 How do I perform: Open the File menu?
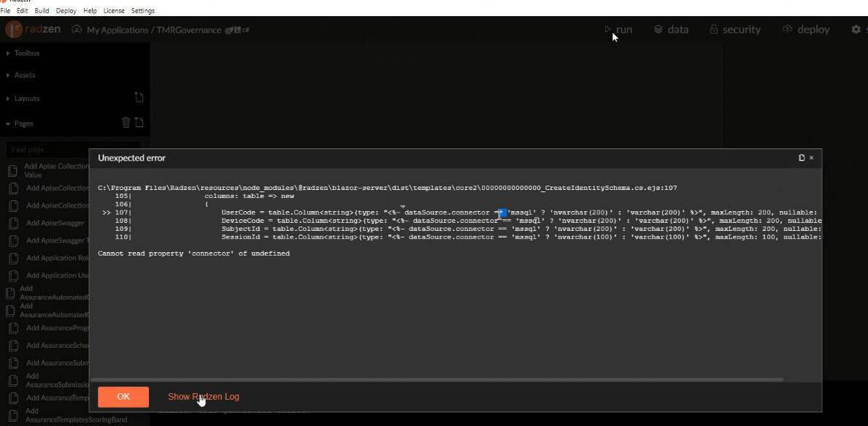click(6, 10)
